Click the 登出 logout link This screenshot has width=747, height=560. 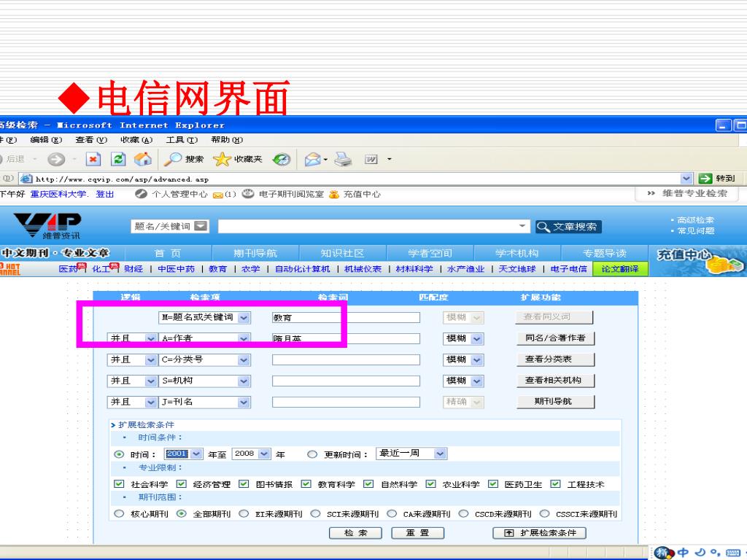click(x=105, y=194)
